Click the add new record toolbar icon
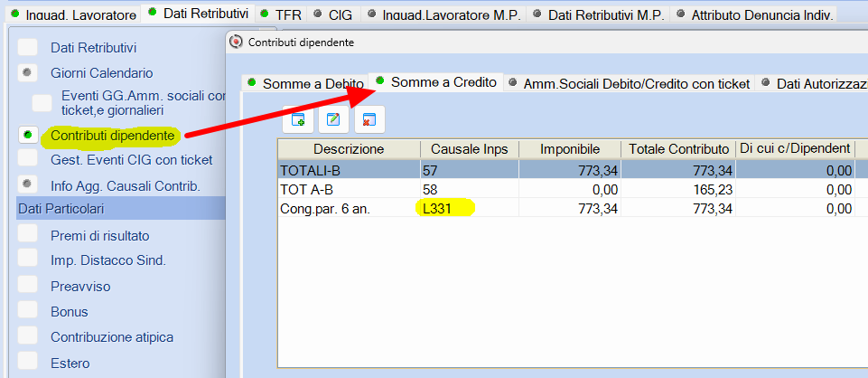Viewport: 868px width, 378px height. point(297,119)
